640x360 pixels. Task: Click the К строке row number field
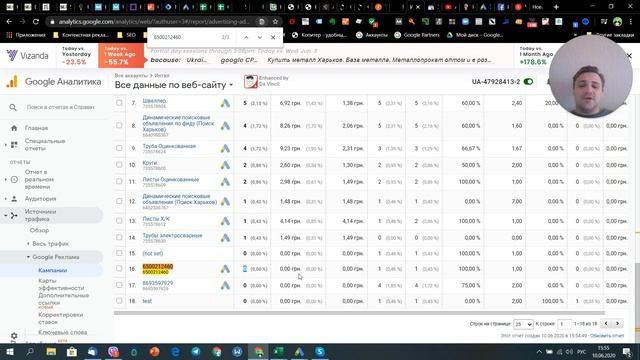(x=564, y=324)
